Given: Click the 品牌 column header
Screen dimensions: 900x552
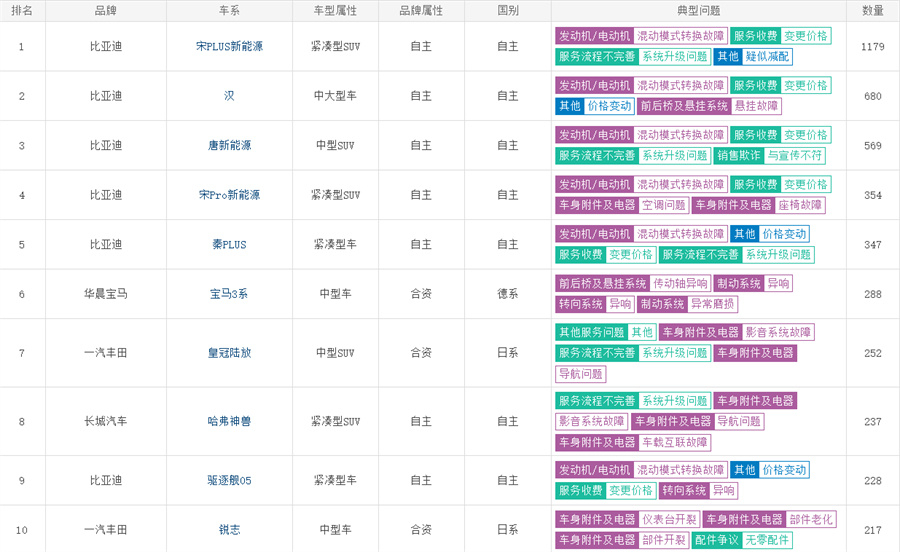Looking at the screenshot, I should coord(106,10).
